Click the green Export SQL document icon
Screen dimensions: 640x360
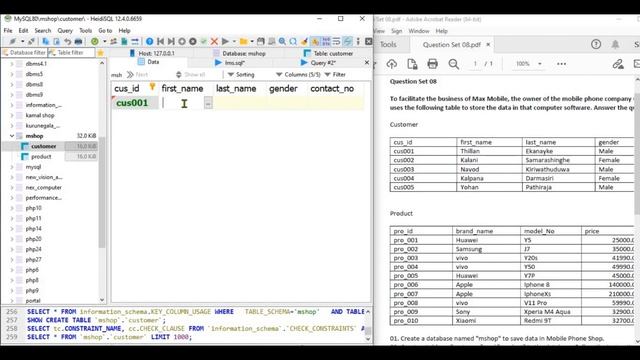[x=124, y=41]
